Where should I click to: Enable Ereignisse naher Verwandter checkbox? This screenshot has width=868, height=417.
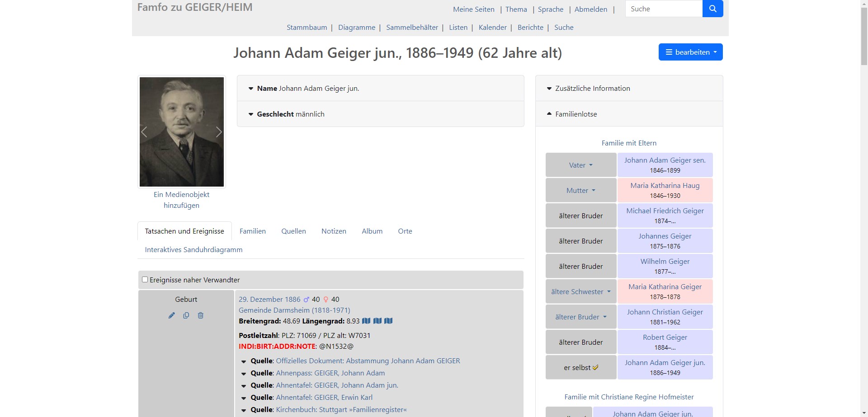(145, 280)
